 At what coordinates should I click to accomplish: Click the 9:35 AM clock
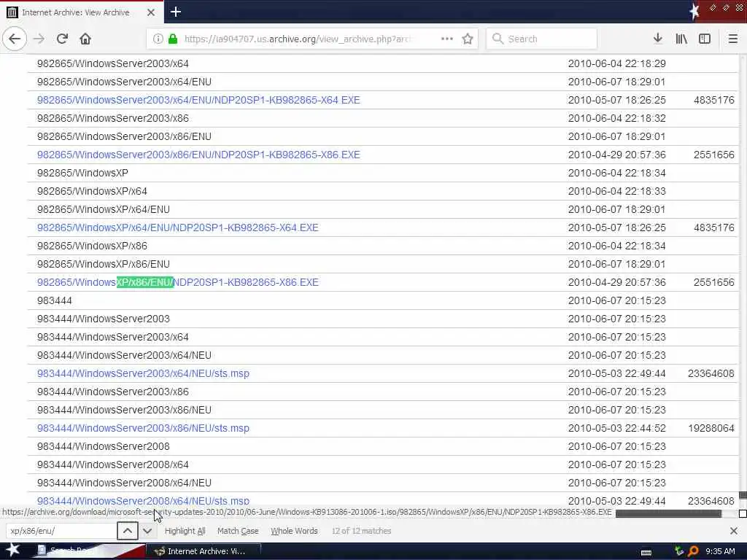(720, 551)
